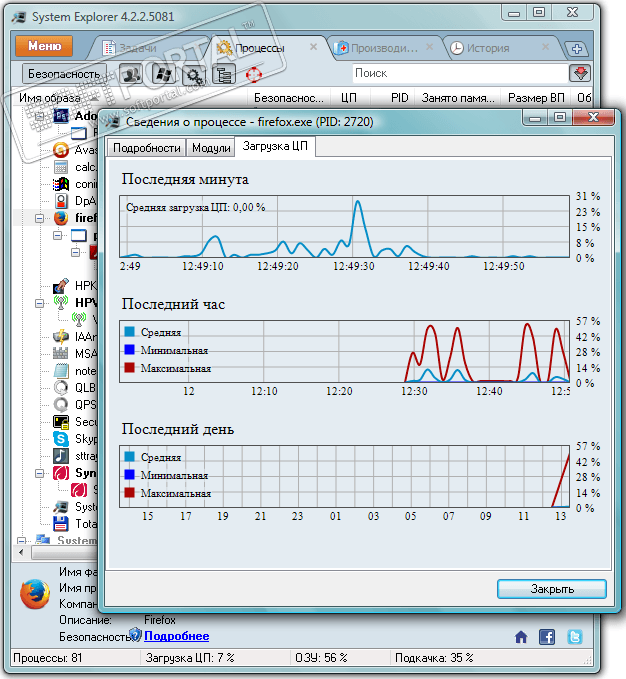Select the Firefox icon in process list
This screenshot has width=626, height=679.
tap(61, 218)
